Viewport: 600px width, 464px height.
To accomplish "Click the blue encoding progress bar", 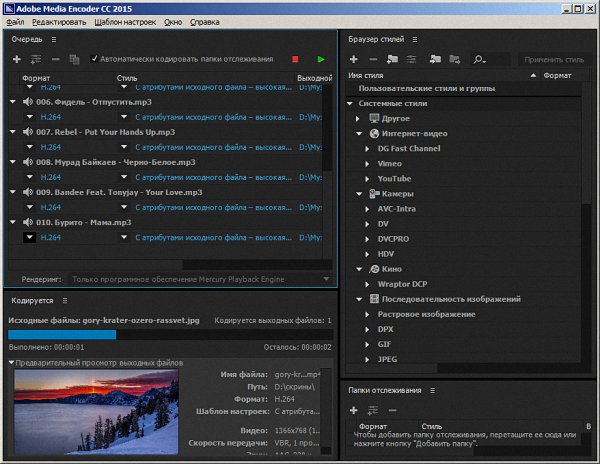I will coord(62,334).
